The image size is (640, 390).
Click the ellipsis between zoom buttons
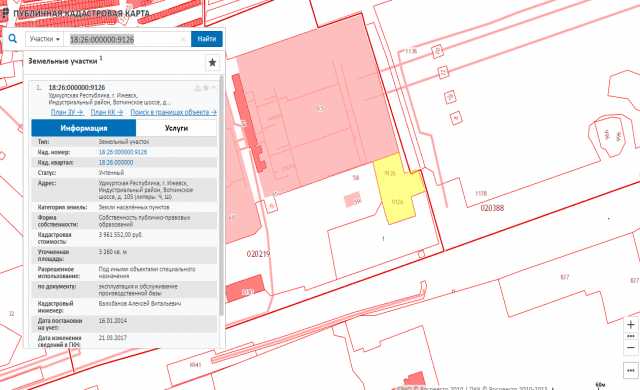pos(631,336)
